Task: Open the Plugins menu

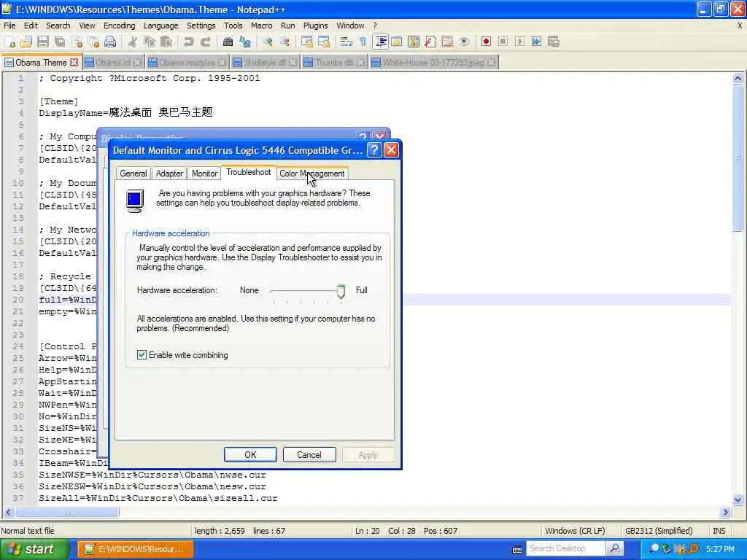Action: pos(315,26)
